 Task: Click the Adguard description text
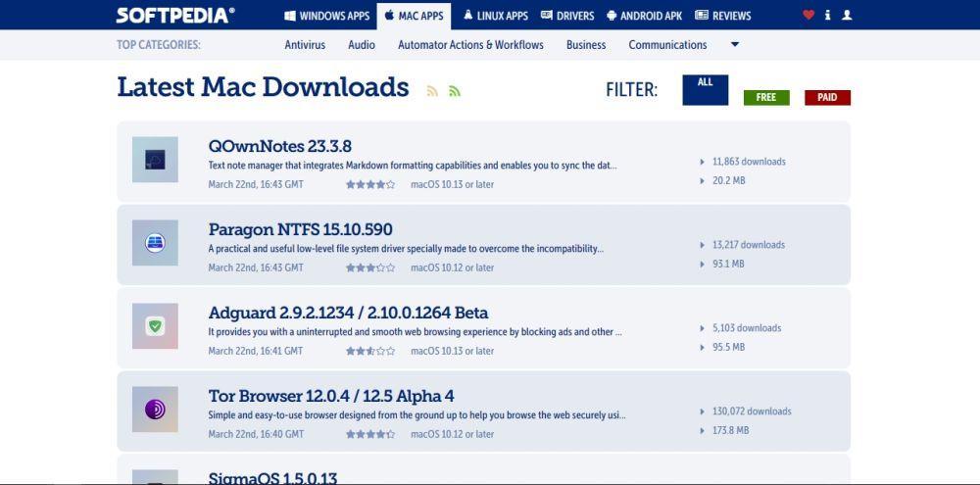click(415, 332)
